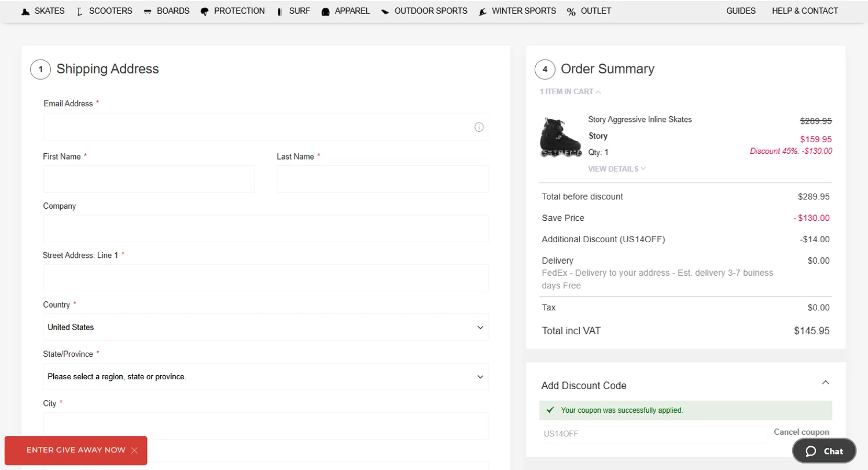The height and width of the screenshot is (470, 868).
Task: Click the percent icon beside OUTLET
Action: pos(571,12)
